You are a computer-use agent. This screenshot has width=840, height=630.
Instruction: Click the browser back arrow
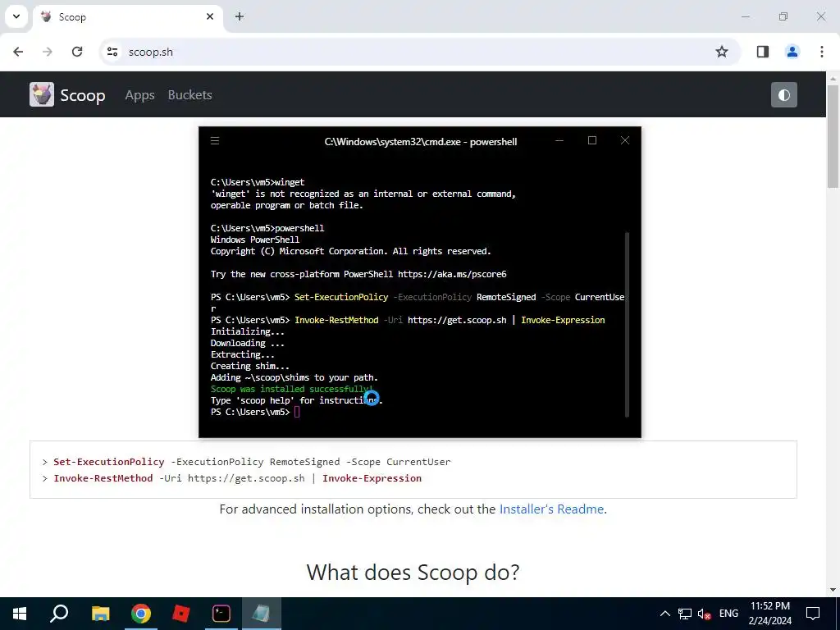click(x=18, y=52)
